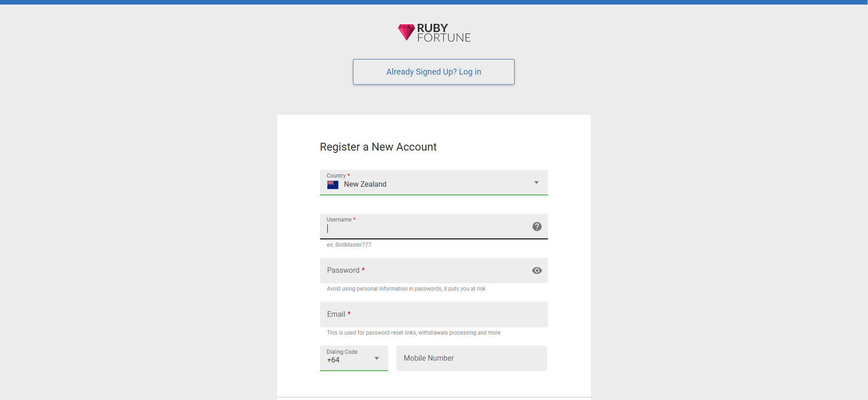
Task: Click the Register a New Account heading
Action: [x=378, y=147]
